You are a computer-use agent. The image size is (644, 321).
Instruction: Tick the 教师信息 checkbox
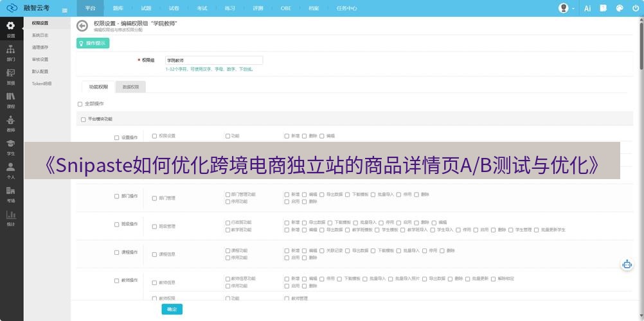coord(154,283)
